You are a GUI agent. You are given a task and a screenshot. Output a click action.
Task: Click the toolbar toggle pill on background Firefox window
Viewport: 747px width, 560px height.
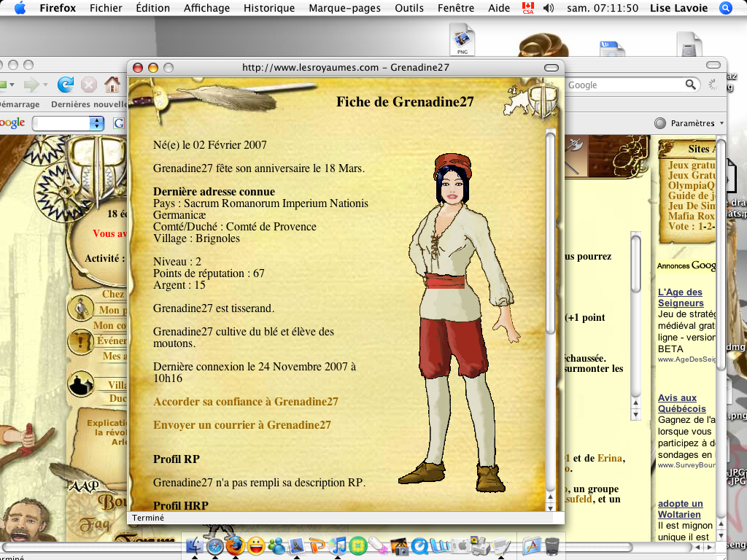tap(713, 65)
